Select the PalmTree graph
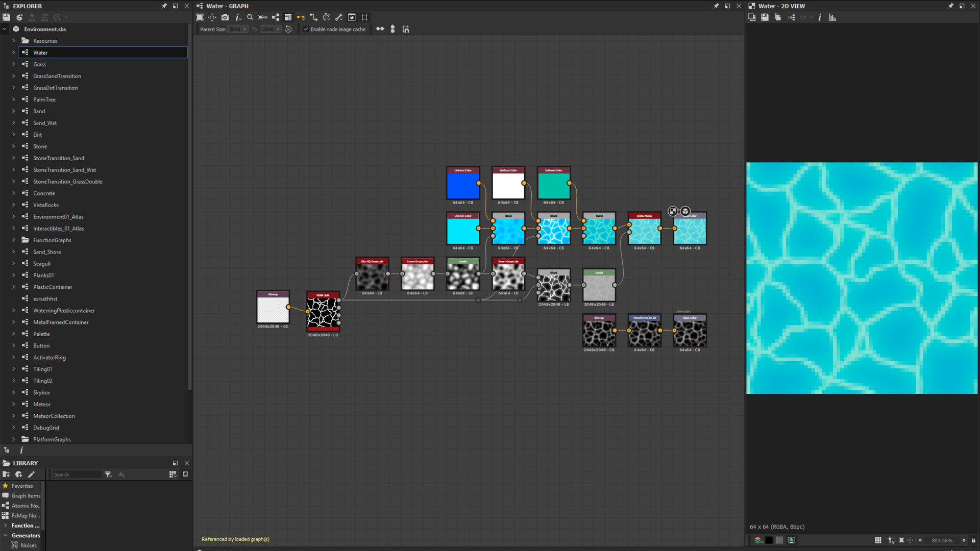 (44, 99)
